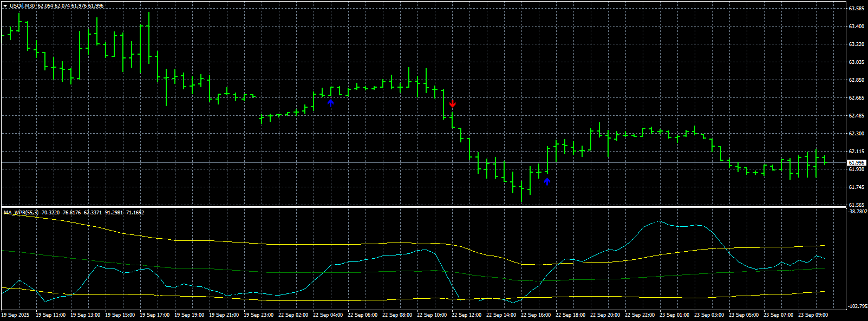868x321 pixels.
Task: Click the 22 Sep 08:00 time label
Action: coord(397,315)
